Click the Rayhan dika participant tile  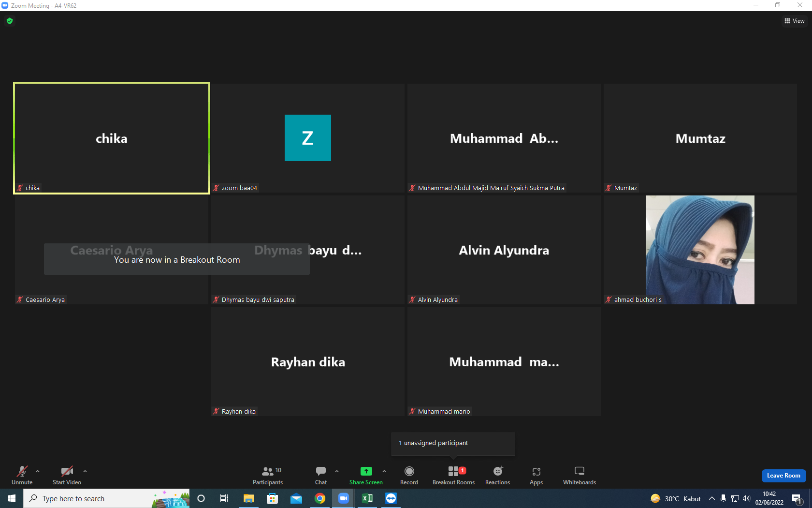coord(308,361)
